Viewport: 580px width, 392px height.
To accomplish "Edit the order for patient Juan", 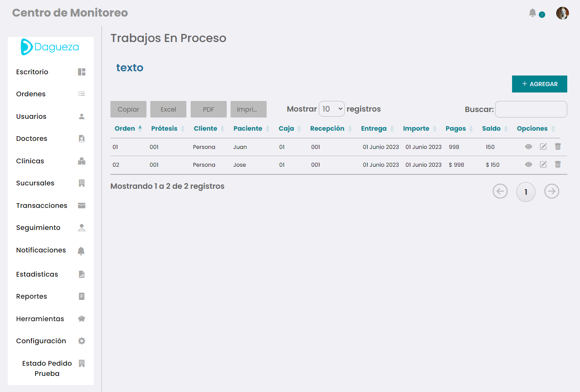I will (543, 146).
